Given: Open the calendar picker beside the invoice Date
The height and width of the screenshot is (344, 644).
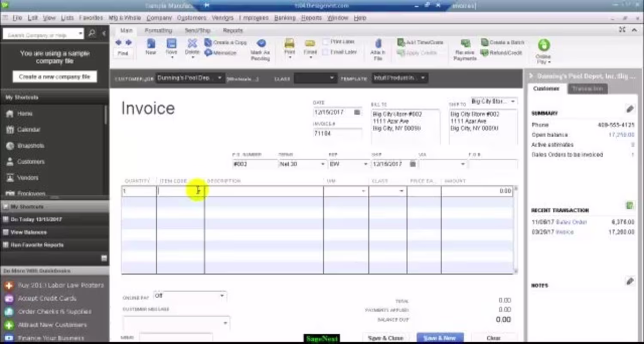Looking at the screenshot, I should click(x=357, y=112).
